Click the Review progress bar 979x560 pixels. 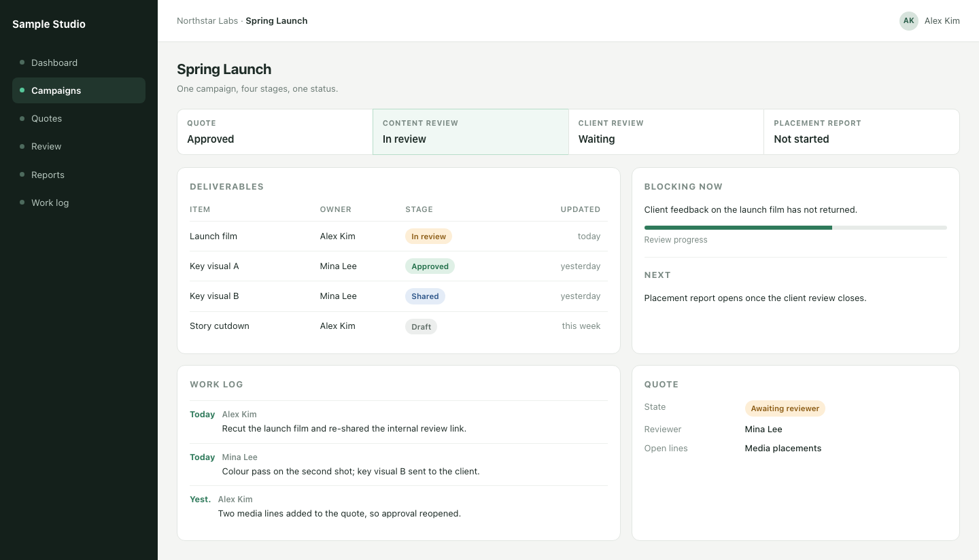[795, 228]
